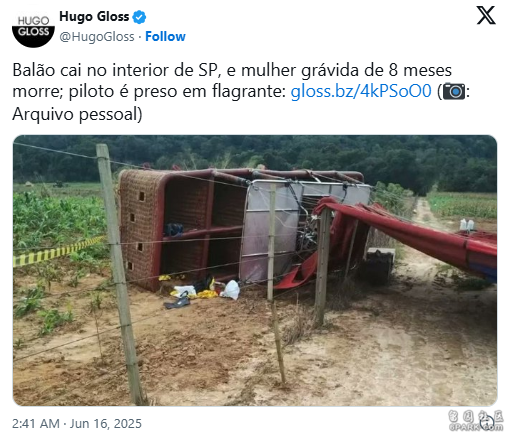The image size is (507, 432).
Task: Open the circular info icon at bottom right
Action: [x=489, y=423]
